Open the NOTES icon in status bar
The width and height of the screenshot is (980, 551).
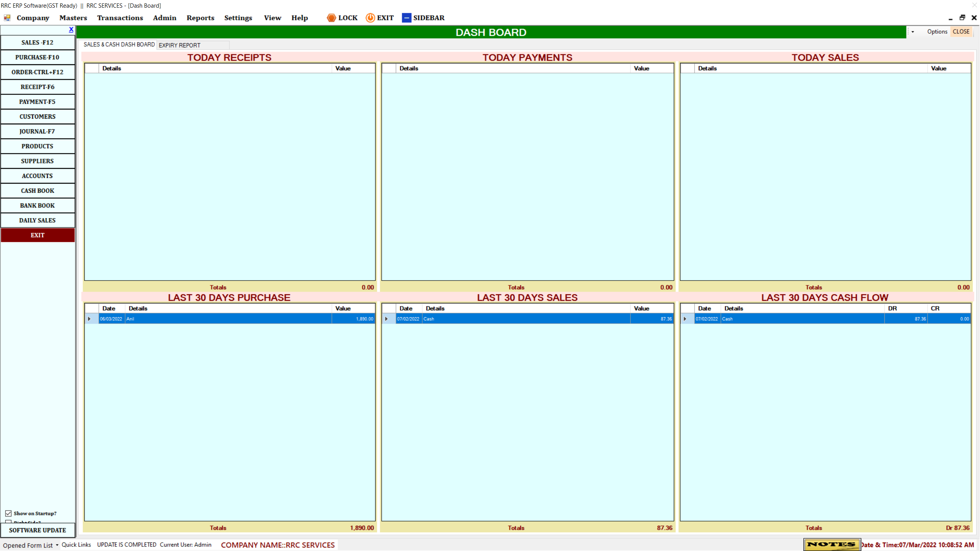(x=831, y=544)
